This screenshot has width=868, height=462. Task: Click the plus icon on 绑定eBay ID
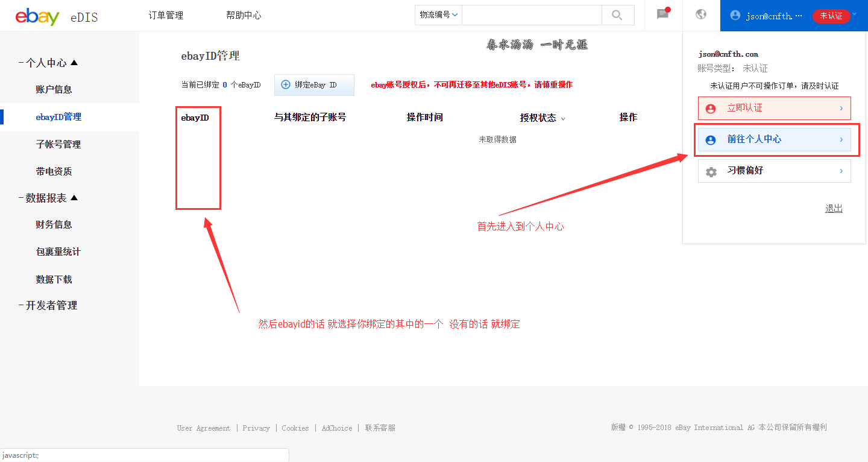tap(286, 85)
